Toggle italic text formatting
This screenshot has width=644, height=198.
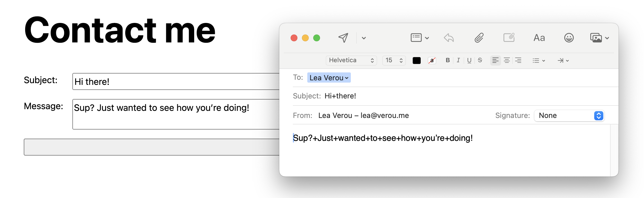pos(458,60)
